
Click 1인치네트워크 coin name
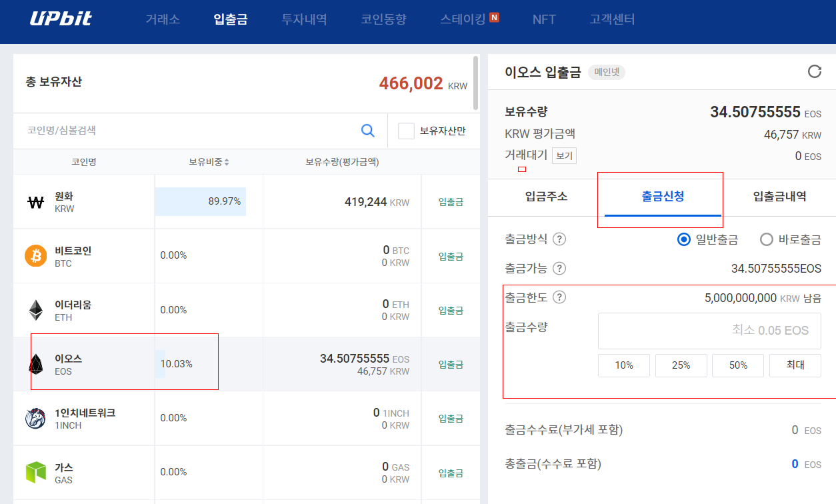(85, 413)
